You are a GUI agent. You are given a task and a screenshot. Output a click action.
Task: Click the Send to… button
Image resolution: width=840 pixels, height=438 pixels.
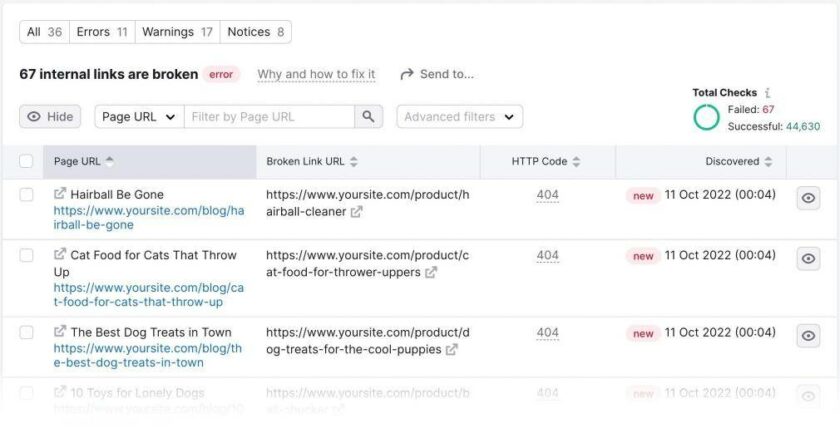(x=436, y=74)
